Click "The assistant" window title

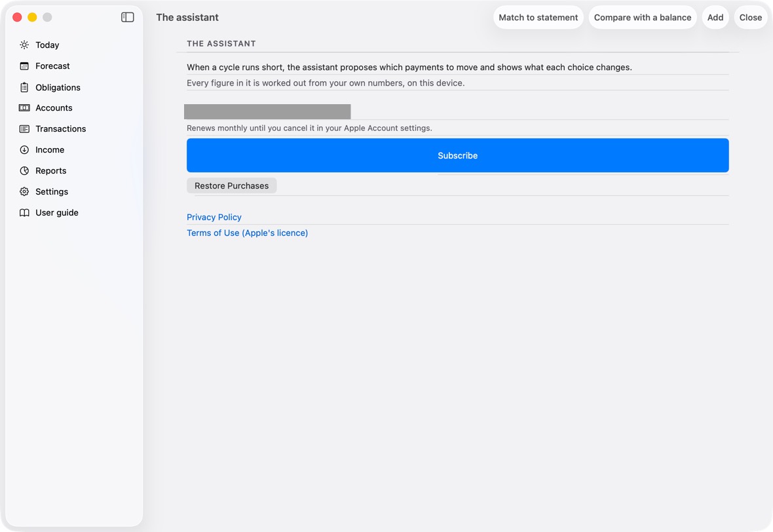pyautogui.click(x=187, y=17)
